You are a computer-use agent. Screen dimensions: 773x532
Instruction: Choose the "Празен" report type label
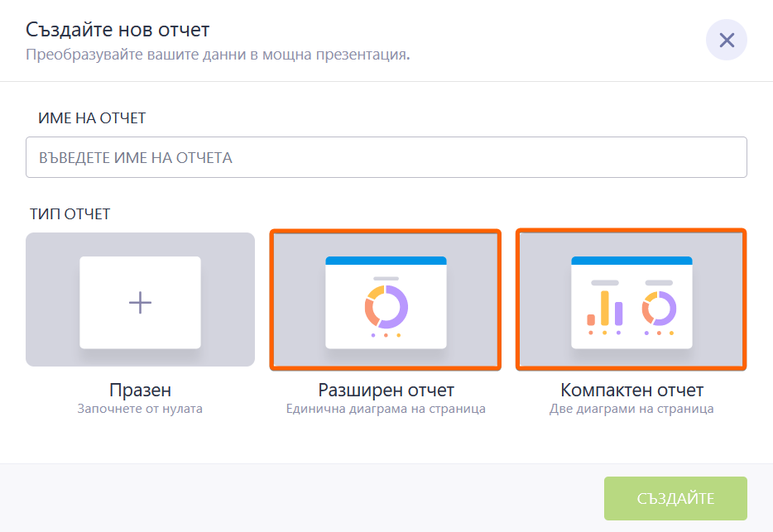(x=140, y=390)
